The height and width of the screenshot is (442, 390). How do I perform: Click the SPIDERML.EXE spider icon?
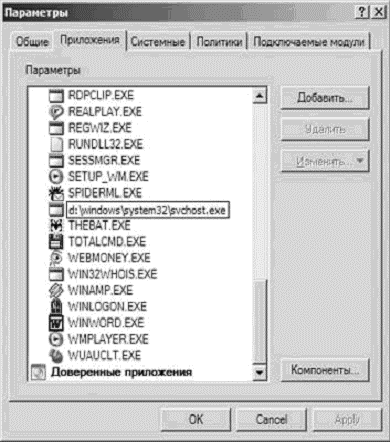pyautogui.click(x=56, y=193)
